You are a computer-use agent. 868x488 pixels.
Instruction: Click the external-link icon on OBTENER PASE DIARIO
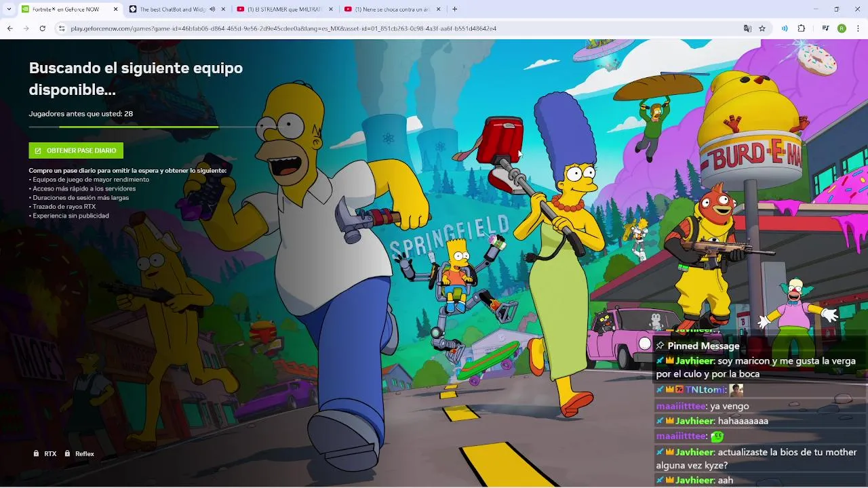pyautogui.click(x=38, y=150)
